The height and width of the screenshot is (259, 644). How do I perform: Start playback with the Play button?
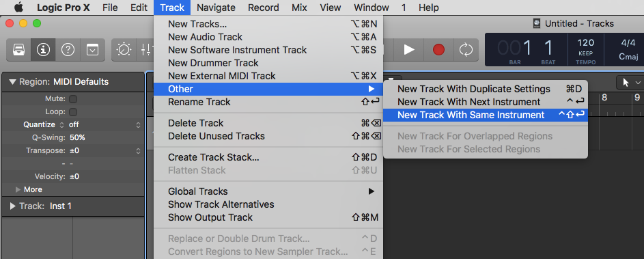coord(409,50)
